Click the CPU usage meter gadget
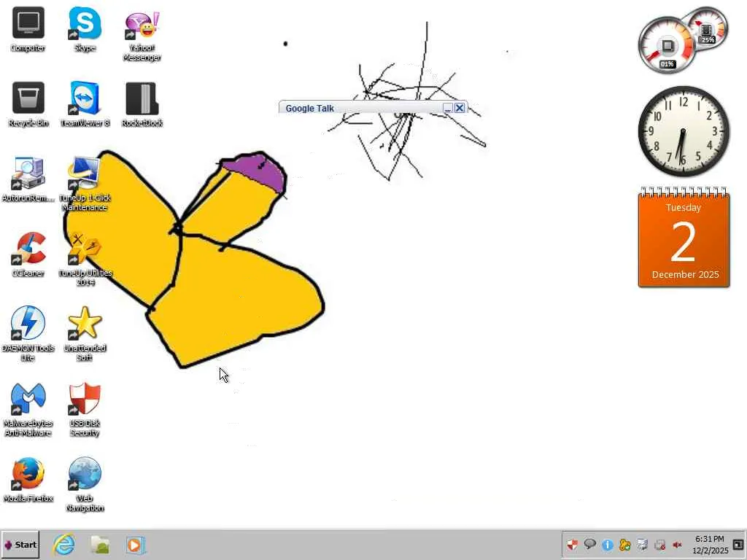747x560 pixels. (x=667, y=46)
